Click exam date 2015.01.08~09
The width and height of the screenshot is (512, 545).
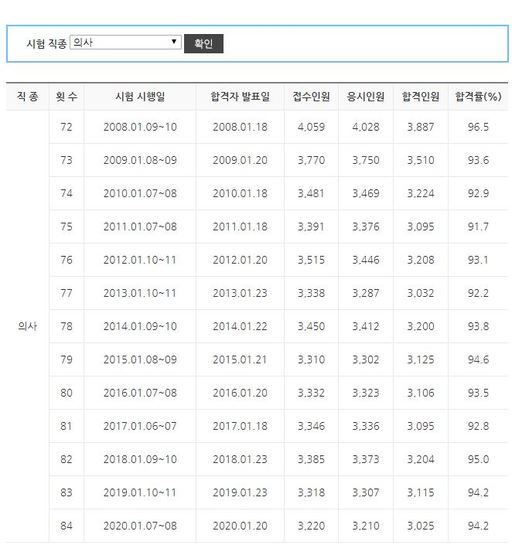[x=140, y=359]
